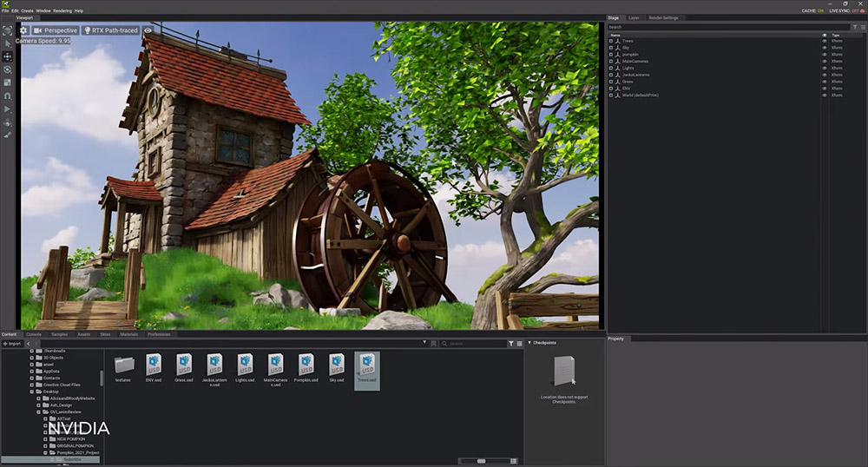The image size is (868, 467).
Task: Open the Trees.usd file icon
Action: coord(366,364)
